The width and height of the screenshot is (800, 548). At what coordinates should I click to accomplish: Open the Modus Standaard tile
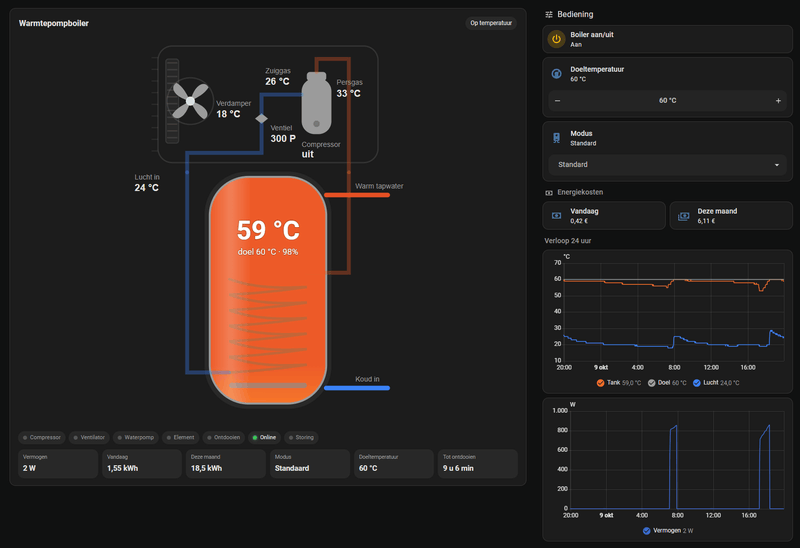[x=310, y=463]
